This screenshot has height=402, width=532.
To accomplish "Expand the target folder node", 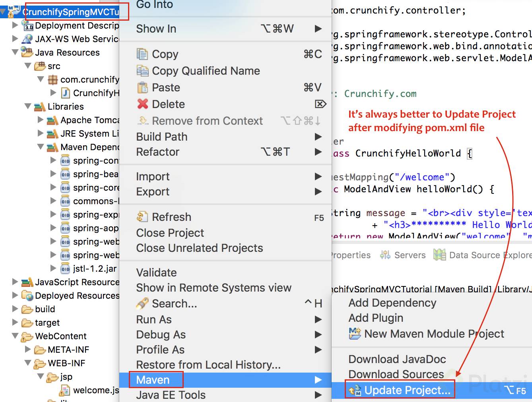I will [x=15, y=323].
